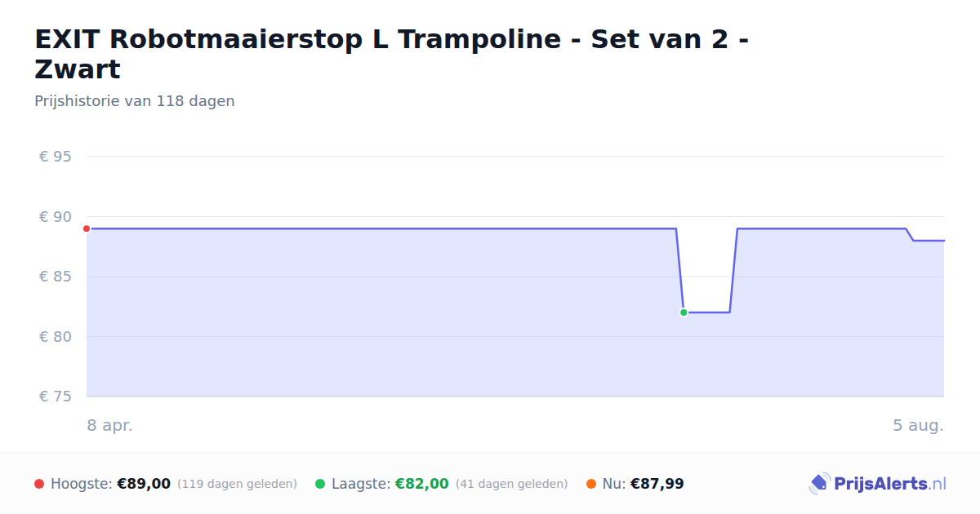This screenshot has height=514, width=980.
Task: Click the € 85 y-axis label
Action: pos(56,277)
